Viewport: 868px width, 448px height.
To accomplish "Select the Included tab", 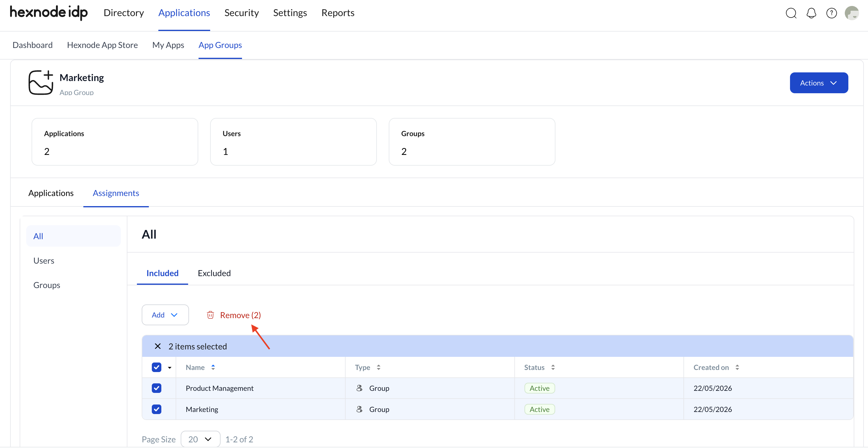I will point(162,273).
